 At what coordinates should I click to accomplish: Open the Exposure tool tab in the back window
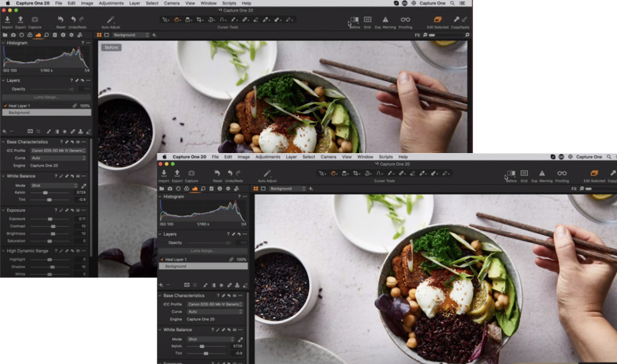(x=38, y=35)
